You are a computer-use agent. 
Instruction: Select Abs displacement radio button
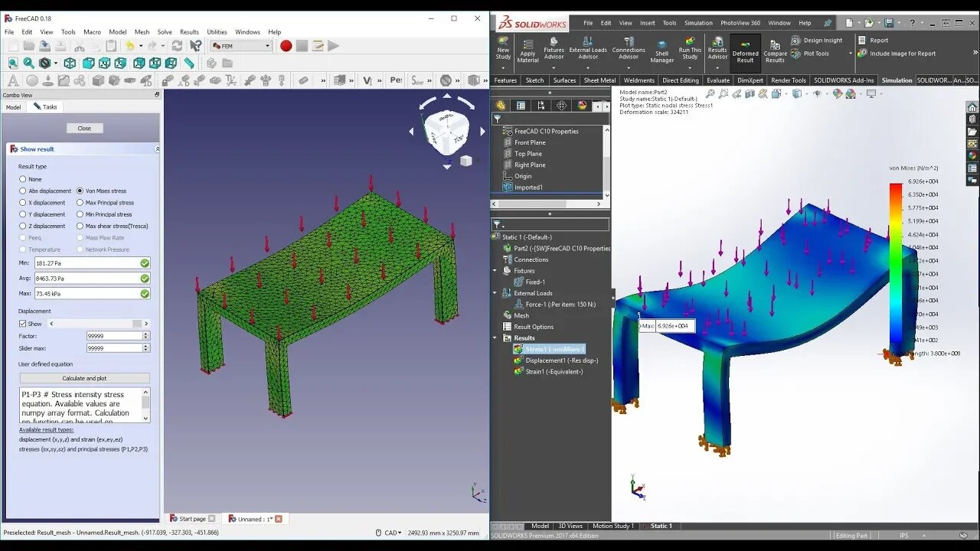click(23, 191)
